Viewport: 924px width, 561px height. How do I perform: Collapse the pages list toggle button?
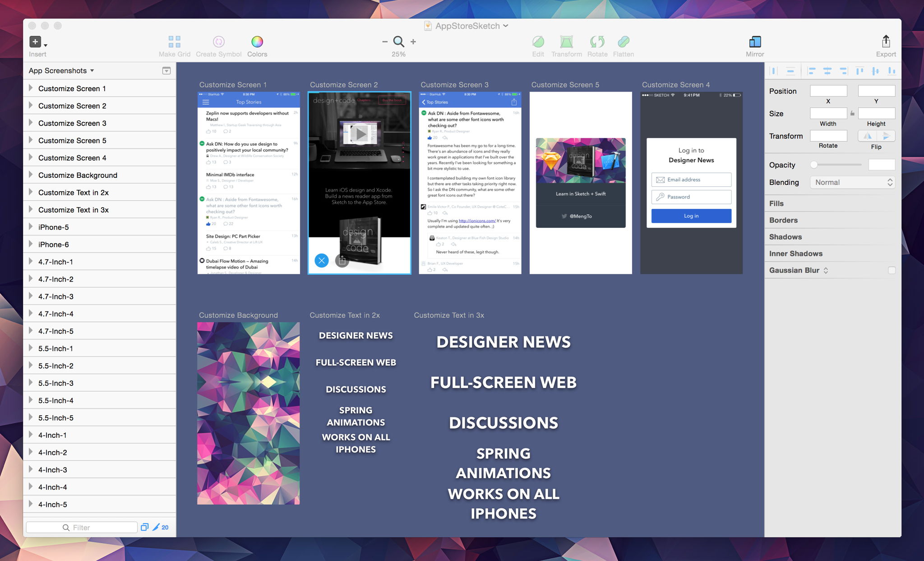click(166, 71)
